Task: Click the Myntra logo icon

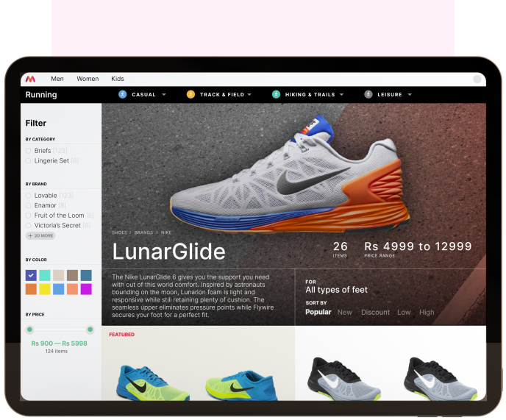Action: 30,79
